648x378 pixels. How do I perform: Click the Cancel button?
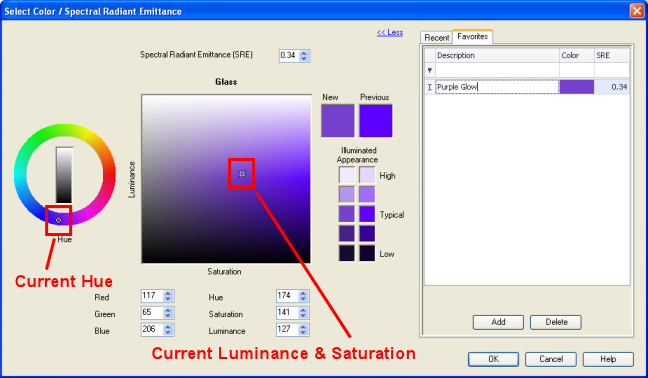tap(551, 359)
